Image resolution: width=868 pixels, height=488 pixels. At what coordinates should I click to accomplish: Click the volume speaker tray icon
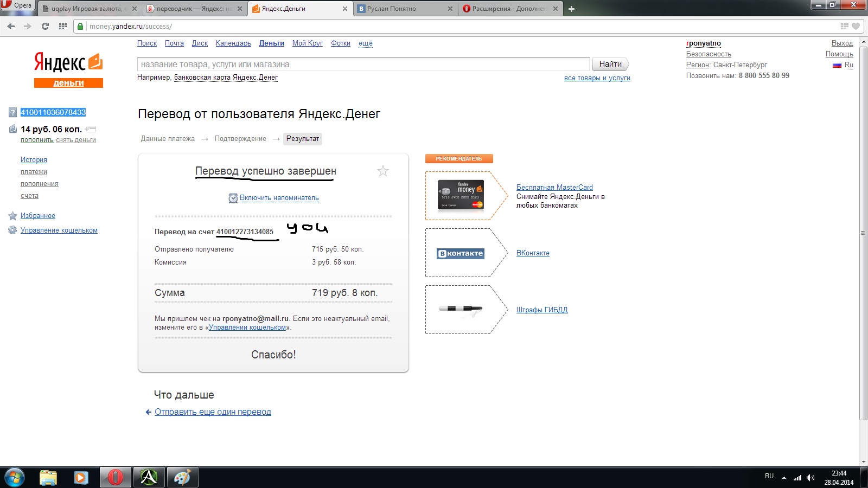tap(810, 478)
